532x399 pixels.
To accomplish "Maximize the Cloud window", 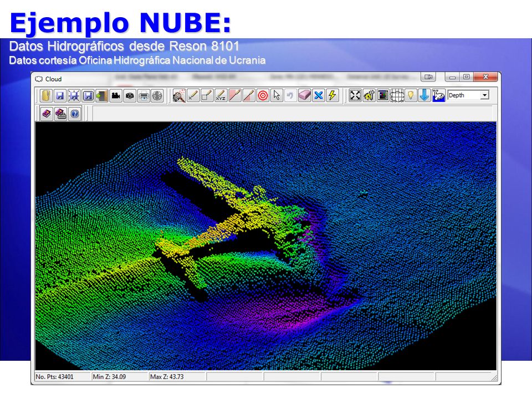I will [x=467, y=77].
